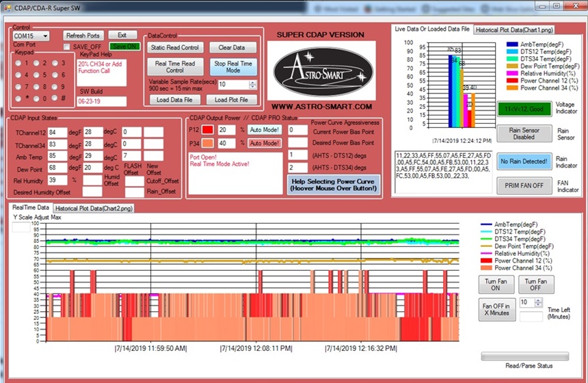Decrease Fan OFF minutes stepper
The width and height of the screenshot is (588, 383).
tap(539, 304)
